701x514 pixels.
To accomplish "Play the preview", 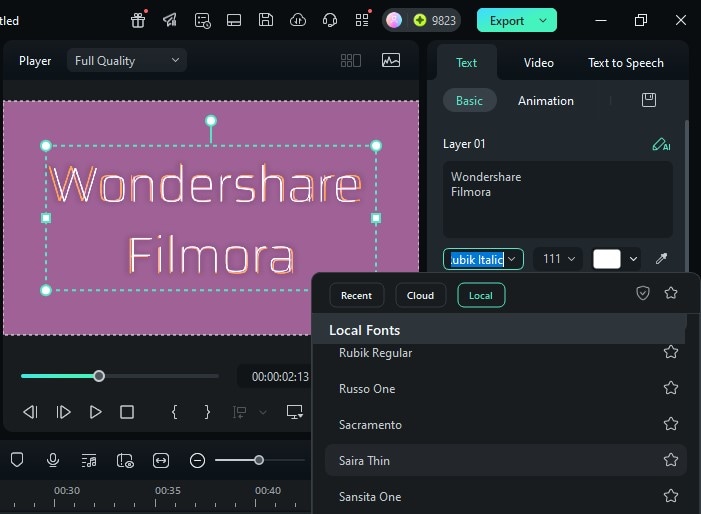I will coord(95,412).
